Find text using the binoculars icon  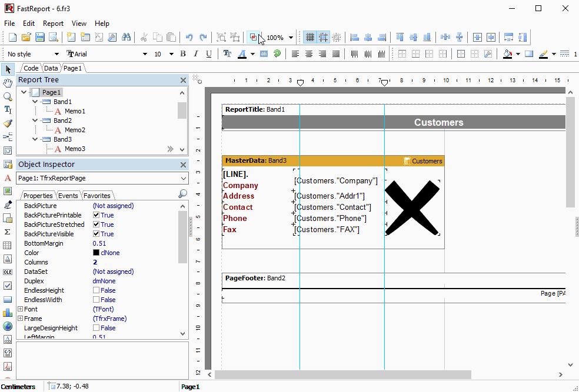click(127, 37)
